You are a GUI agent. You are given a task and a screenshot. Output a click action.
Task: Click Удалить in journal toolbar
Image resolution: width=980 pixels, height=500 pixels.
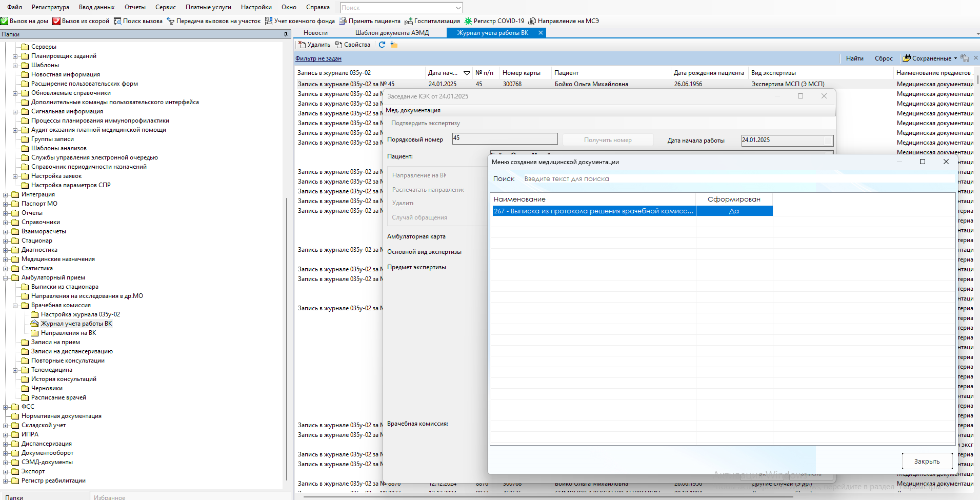pos(314,45)
